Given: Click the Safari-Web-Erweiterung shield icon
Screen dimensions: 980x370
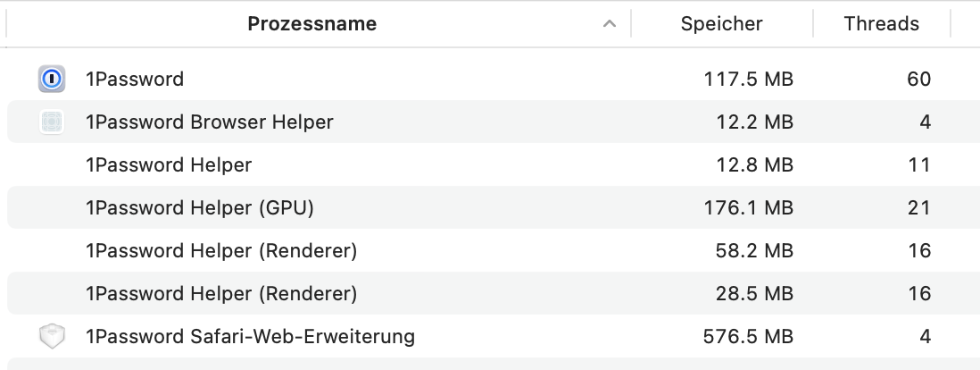Looking at the screenshot, I should coord(53,337).
